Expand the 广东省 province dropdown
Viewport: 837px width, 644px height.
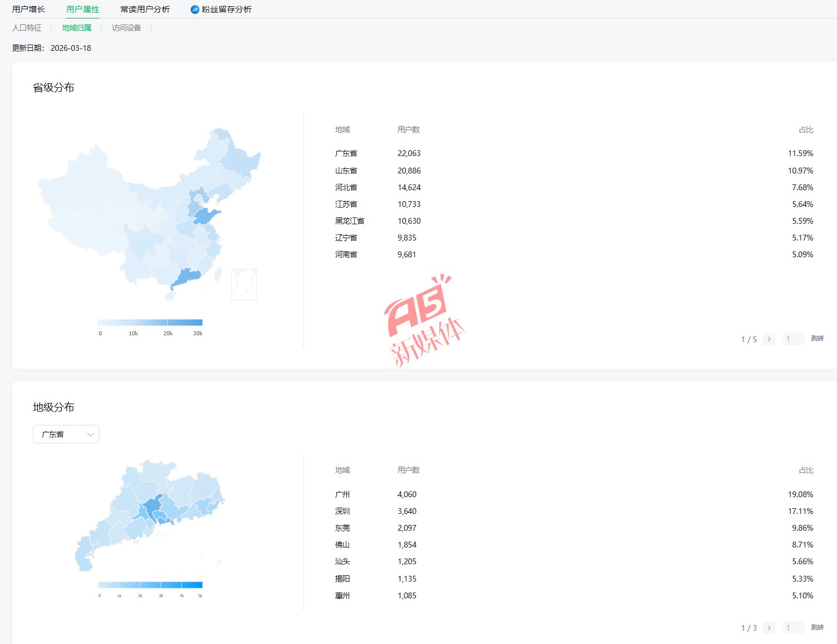pyautogui.click(x=65, y=434)
